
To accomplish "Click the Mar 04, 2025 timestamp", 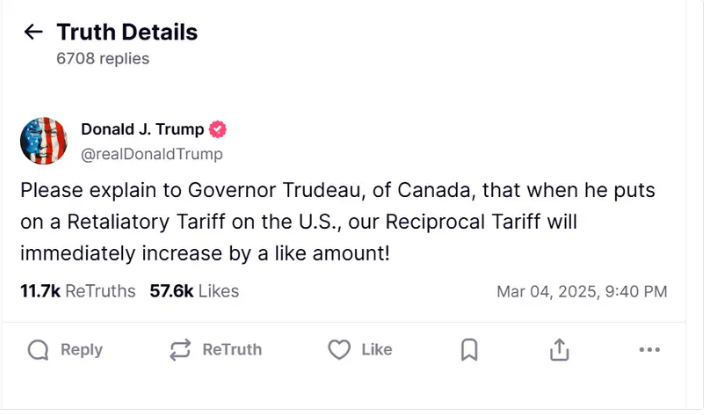I will point(581,292).
